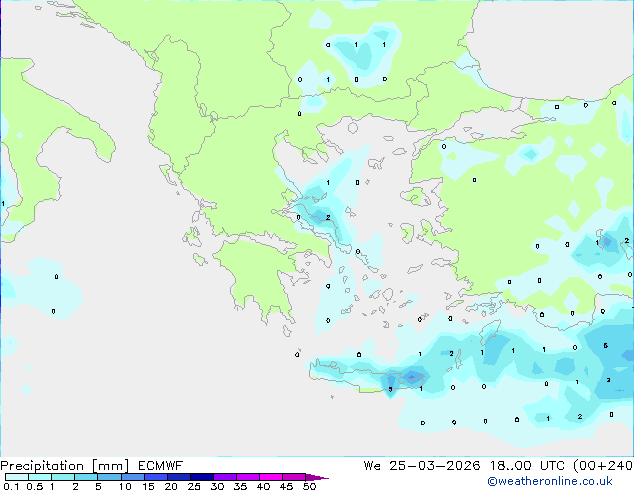Viewport: 634px width, 490px height.
Task: Click the date "25-03-2026"
Action: [x=435, y=466]
